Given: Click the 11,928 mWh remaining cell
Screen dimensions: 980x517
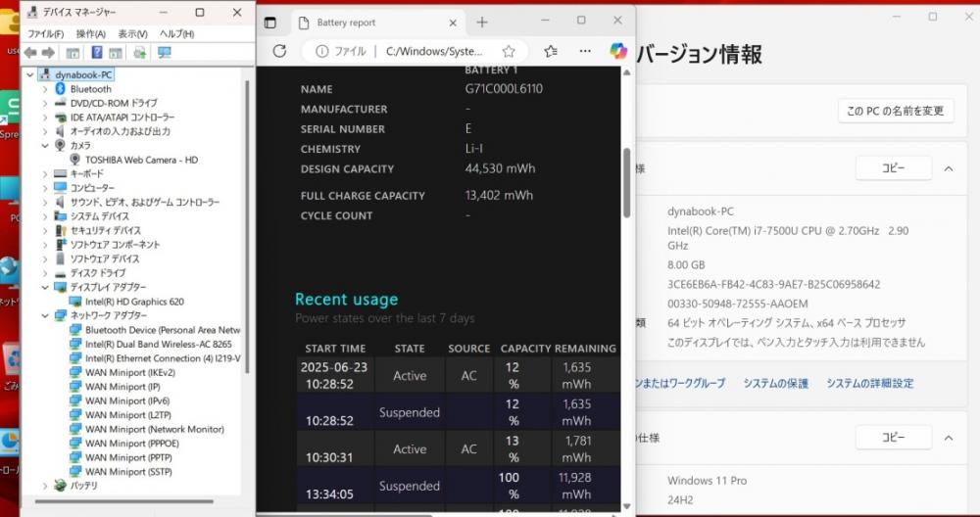Looking at the screenshot, I should pyautogui.click(x=576, y=486).
